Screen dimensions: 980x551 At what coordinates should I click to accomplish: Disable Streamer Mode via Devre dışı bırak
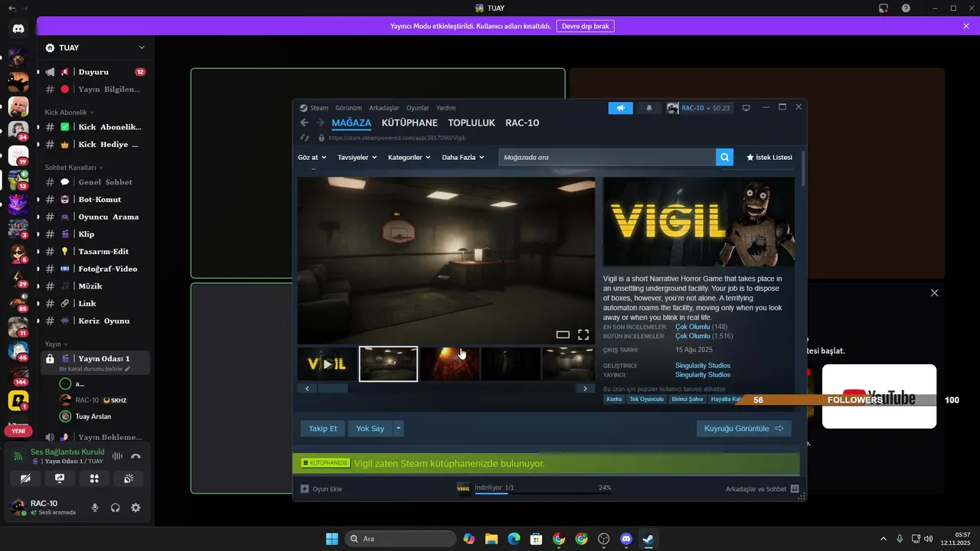[x=585, y=26]
